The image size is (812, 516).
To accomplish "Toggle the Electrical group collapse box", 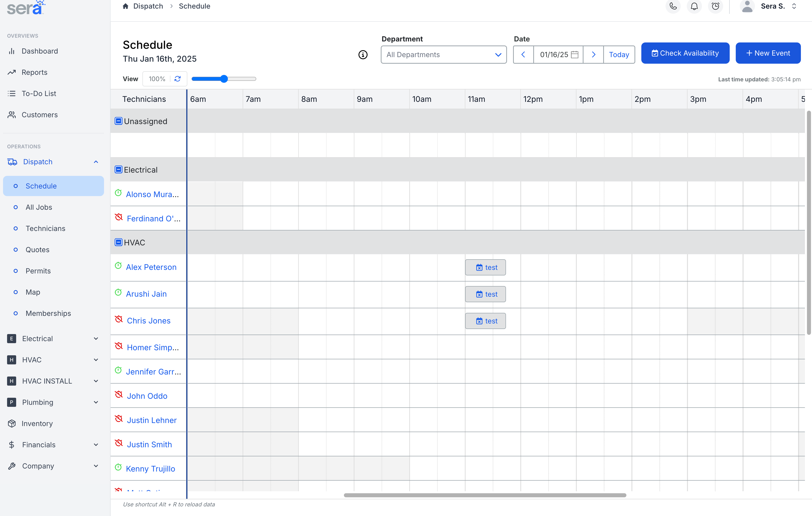I will click(x=118, y=169).
